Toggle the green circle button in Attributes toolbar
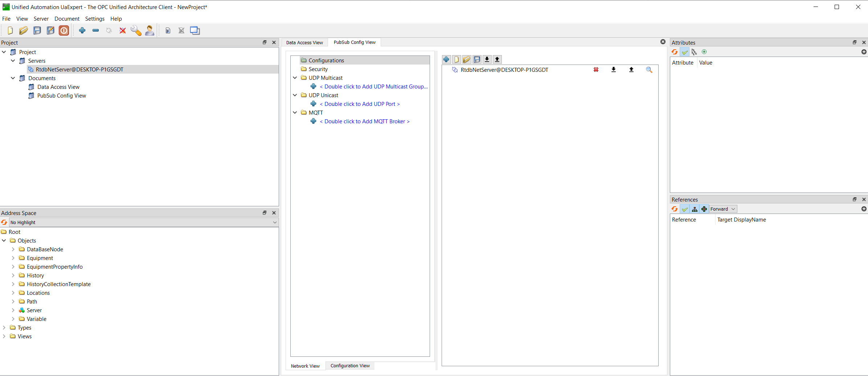 (704, 52)
